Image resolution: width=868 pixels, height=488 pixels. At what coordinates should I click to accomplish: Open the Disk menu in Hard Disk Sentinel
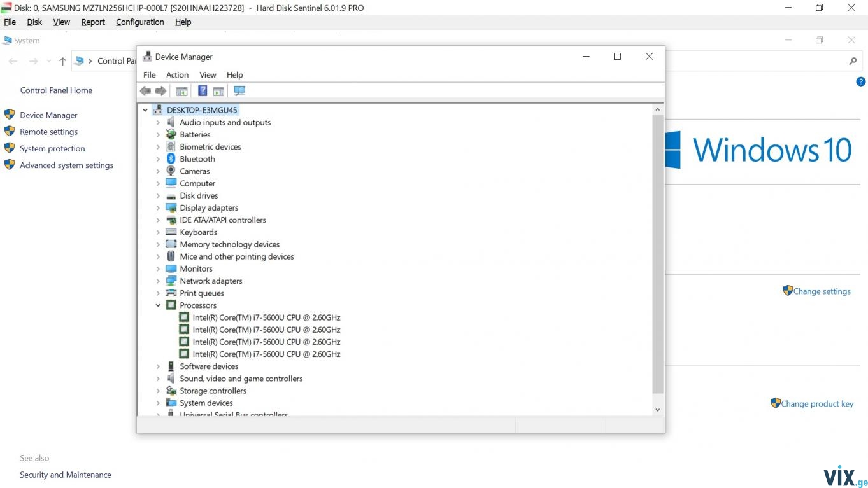pyautogui.click(x=34, y=22)
